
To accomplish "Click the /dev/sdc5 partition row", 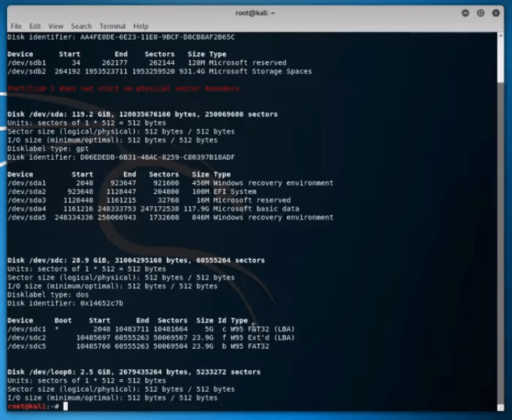I will (138, 347).
